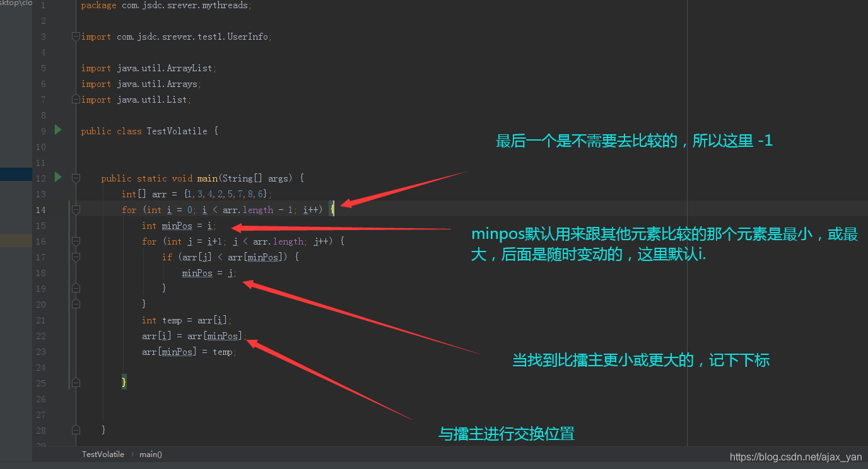Click arr[minPos] on line 22
The height and width of the screenshot is (469, 868).
[x=214, y=336]
